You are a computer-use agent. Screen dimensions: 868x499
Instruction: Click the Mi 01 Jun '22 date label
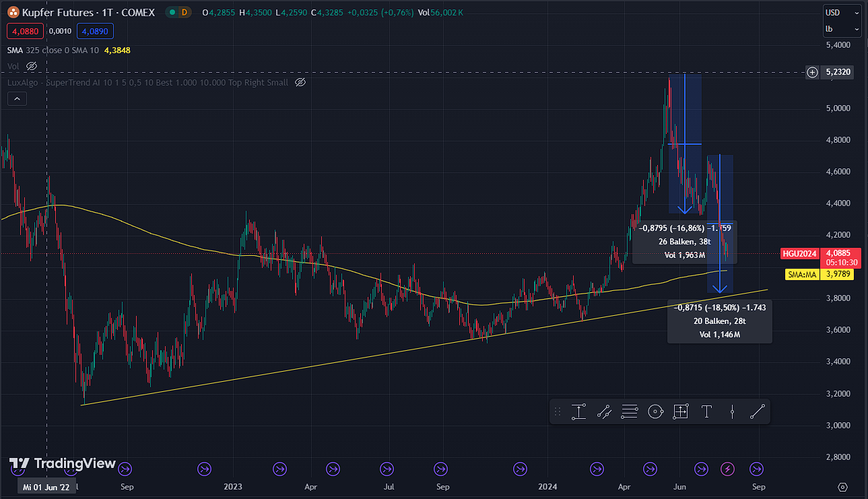(x=46, y=487)
